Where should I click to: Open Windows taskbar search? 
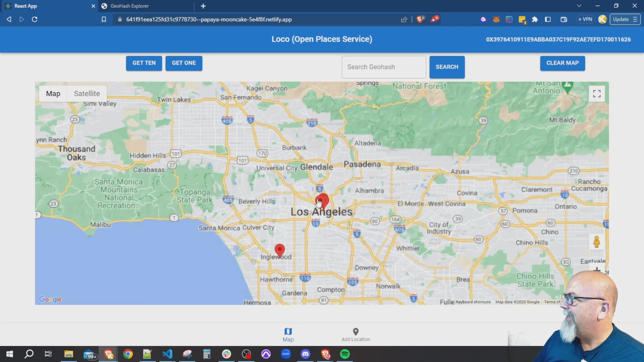[29, 354]
